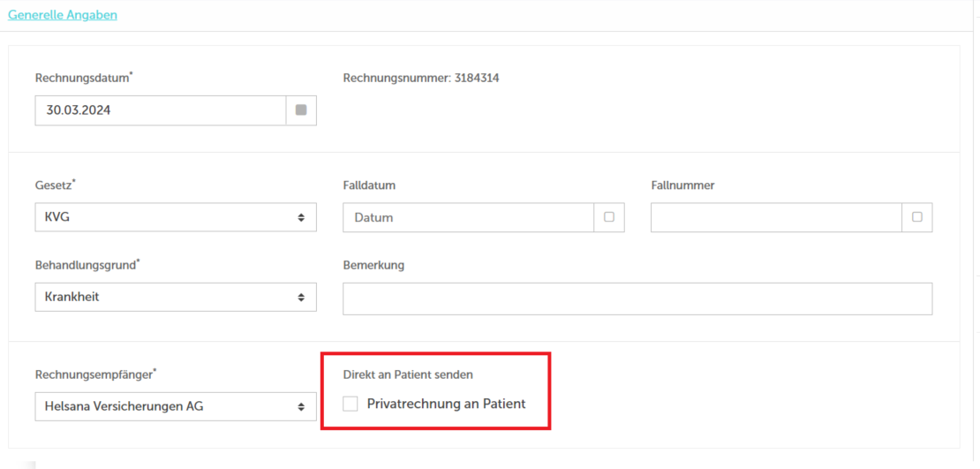Click the Behandlungsgrund field label
The height and width of the screenshot is (469, 980).
point(87,265)
